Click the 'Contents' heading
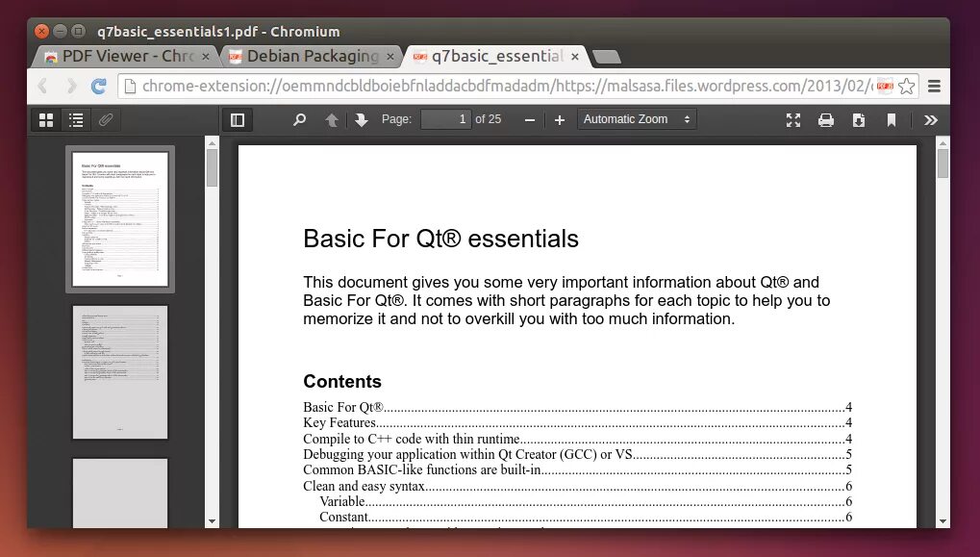 pos(341,381)
